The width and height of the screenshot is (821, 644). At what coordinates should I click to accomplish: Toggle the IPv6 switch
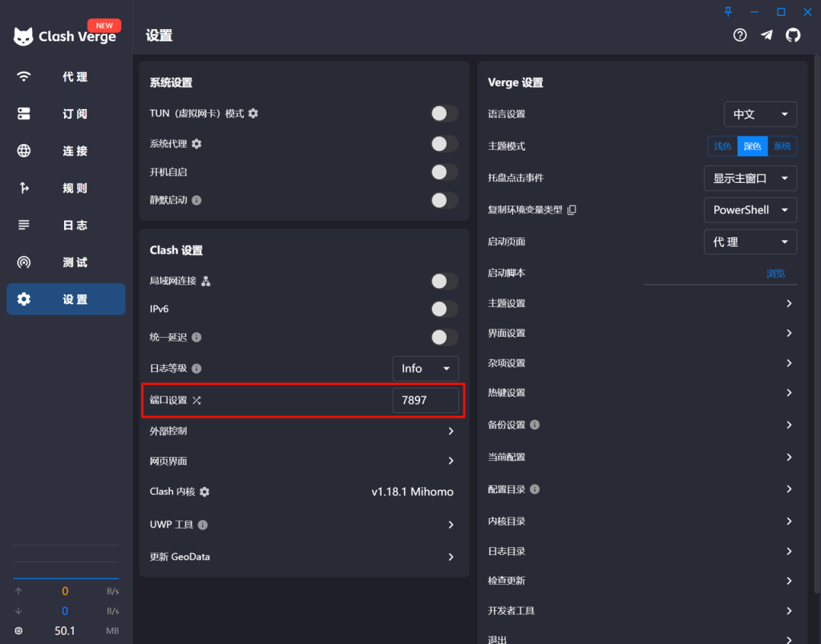point(444,309)
